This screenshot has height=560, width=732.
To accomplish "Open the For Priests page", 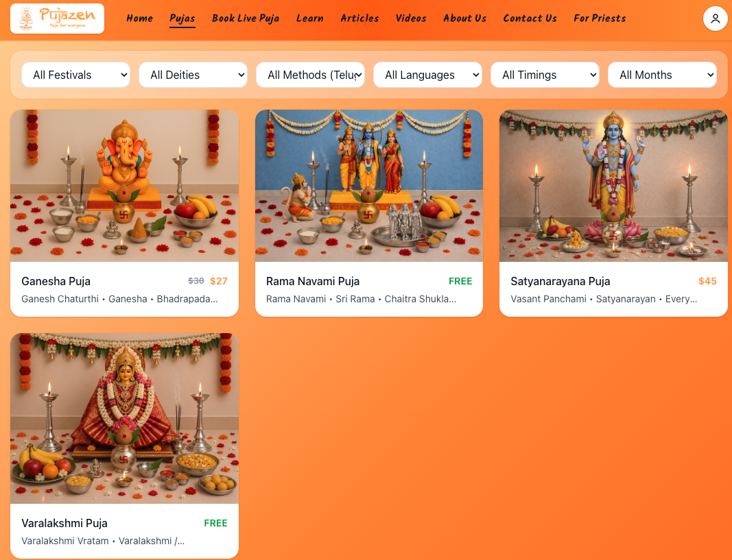I will (600, 19).
